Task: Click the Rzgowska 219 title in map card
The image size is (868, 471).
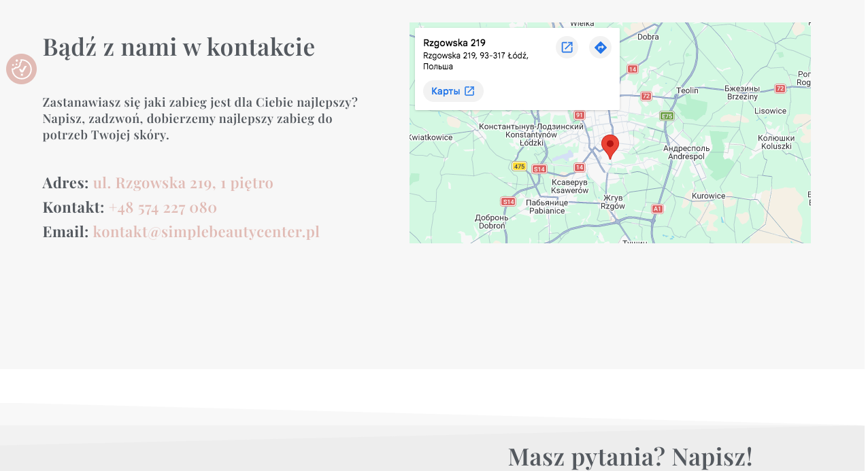Action: click(454, 43)
